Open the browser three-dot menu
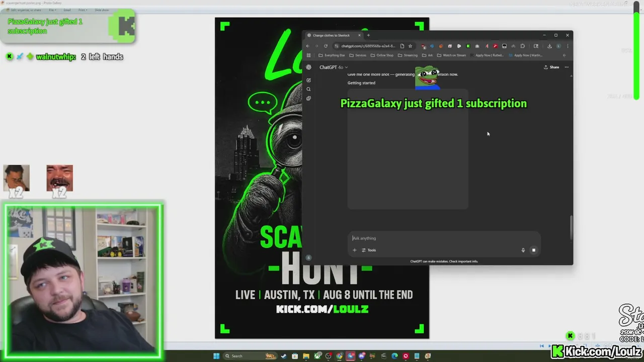This screenshot has height=362, width=644. coord(568,46)
